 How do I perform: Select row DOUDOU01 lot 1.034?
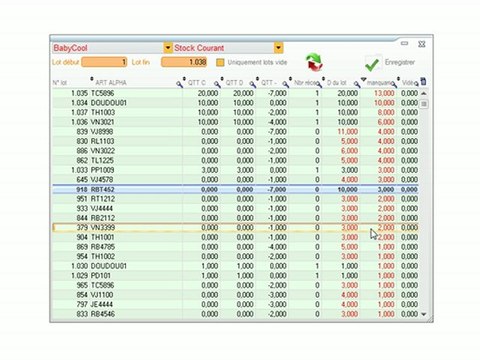[x=235, y=103]
